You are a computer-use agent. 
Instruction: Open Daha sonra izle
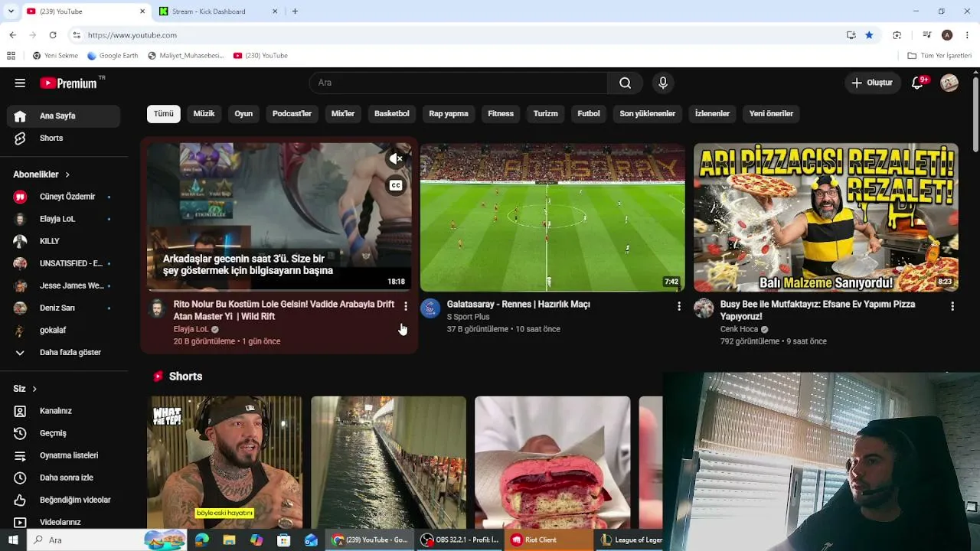click(x=64, y=478)
